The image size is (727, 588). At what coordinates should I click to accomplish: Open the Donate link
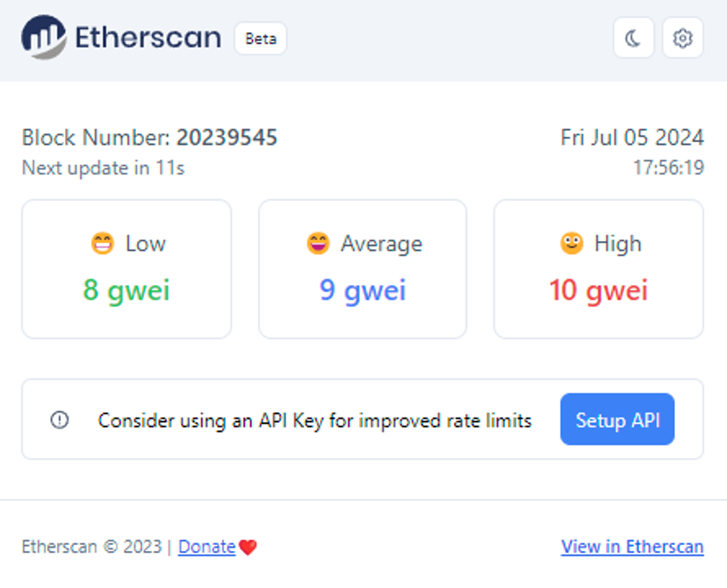(x=206, y=547)
